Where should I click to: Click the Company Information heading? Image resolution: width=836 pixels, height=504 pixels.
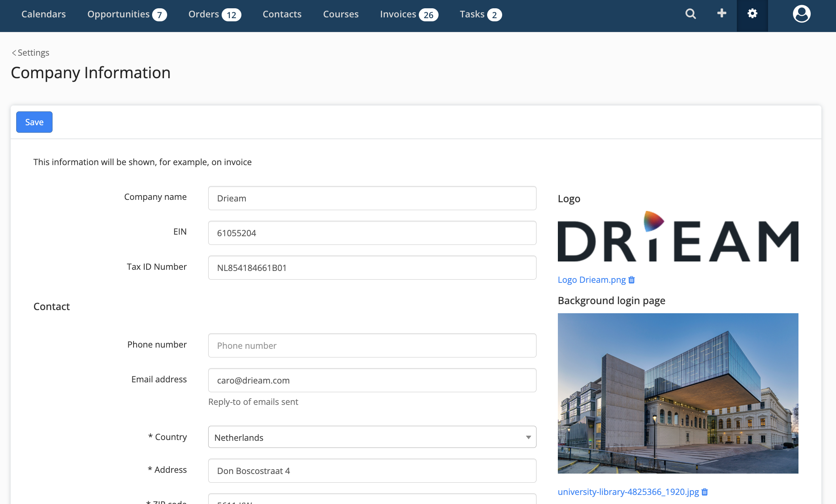[x=91, y=73]
